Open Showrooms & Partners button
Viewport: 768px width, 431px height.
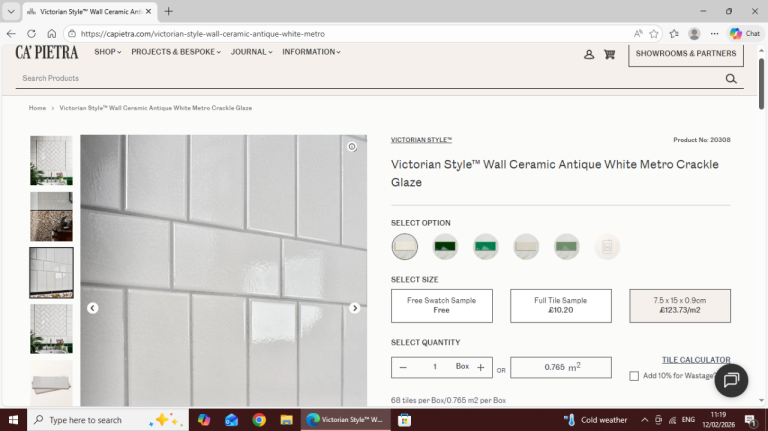pos(685,54)
